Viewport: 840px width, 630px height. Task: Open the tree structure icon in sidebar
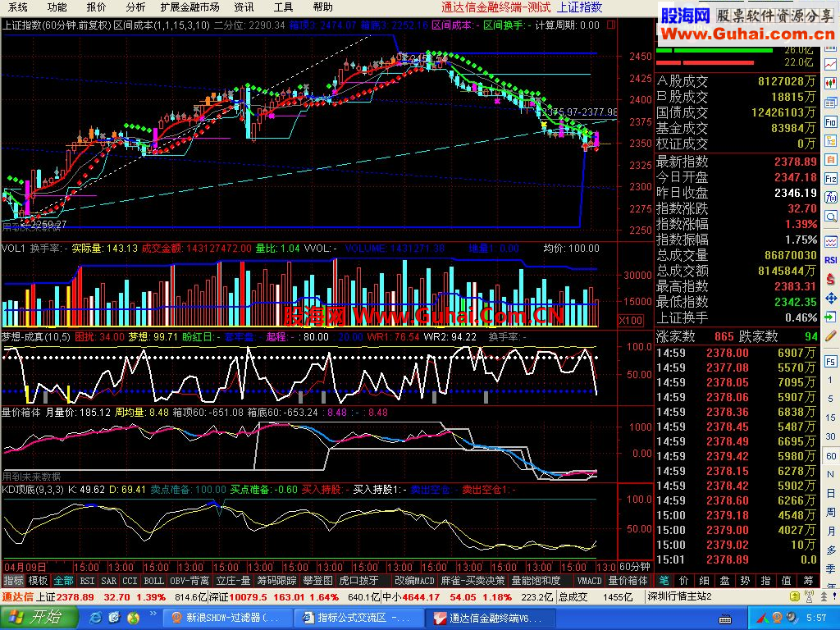coord(831,141)
